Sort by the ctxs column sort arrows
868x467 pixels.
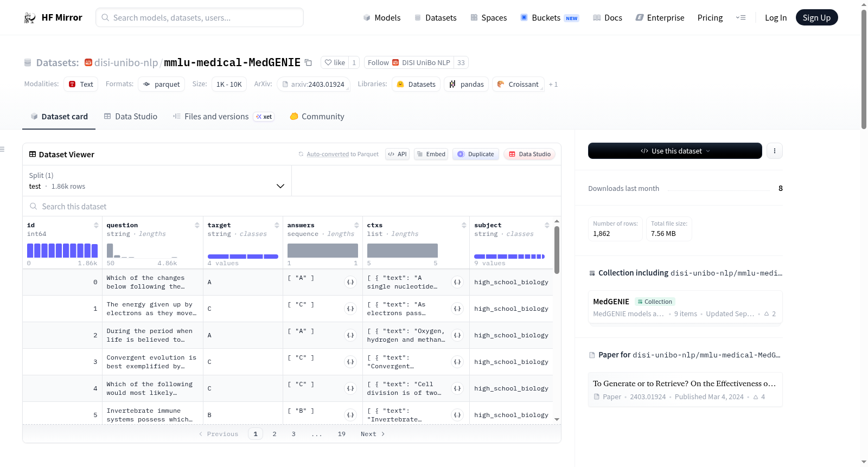coord(464,225)
